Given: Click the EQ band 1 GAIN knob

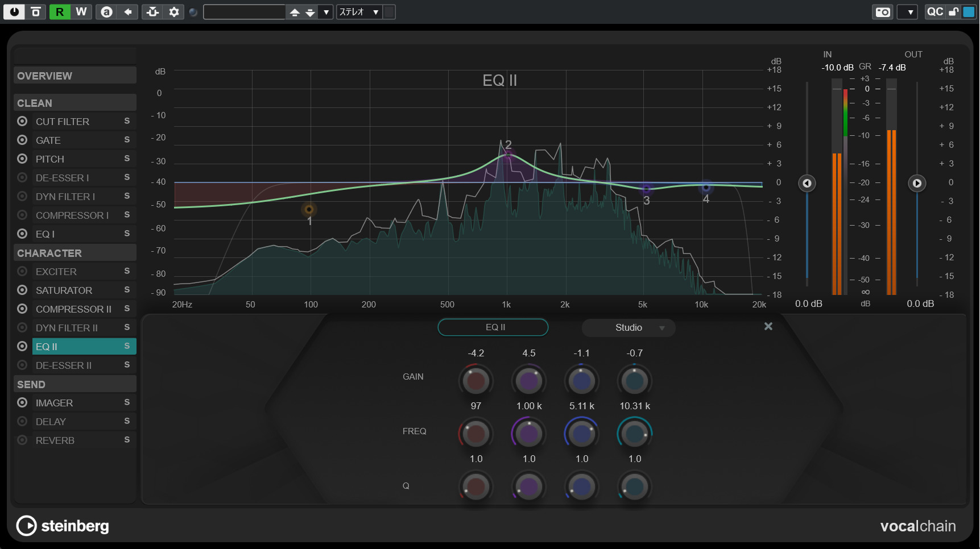Looking at the screenshot, I should [x=476, y=381].
